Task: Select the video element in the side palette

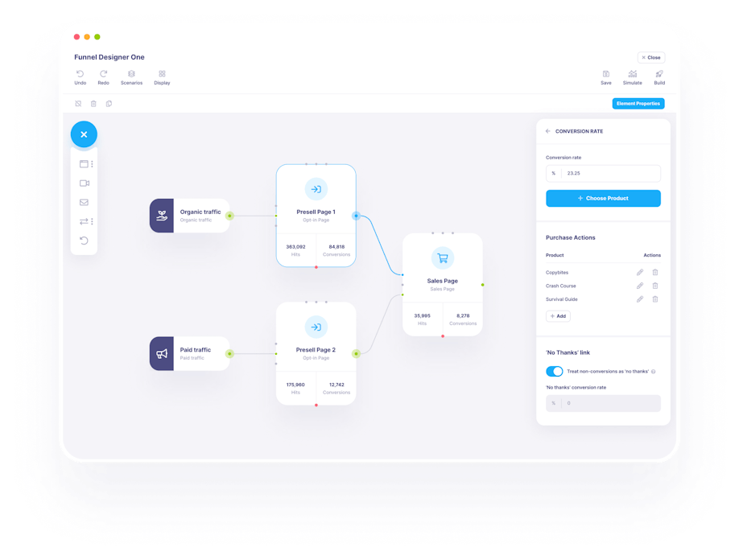Action: coord(84,183)
